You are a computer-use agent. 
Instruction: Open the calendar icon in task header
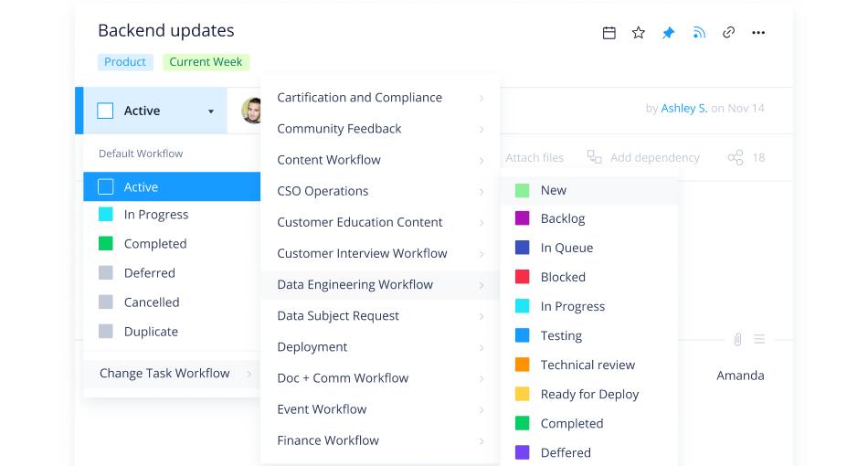609,33
